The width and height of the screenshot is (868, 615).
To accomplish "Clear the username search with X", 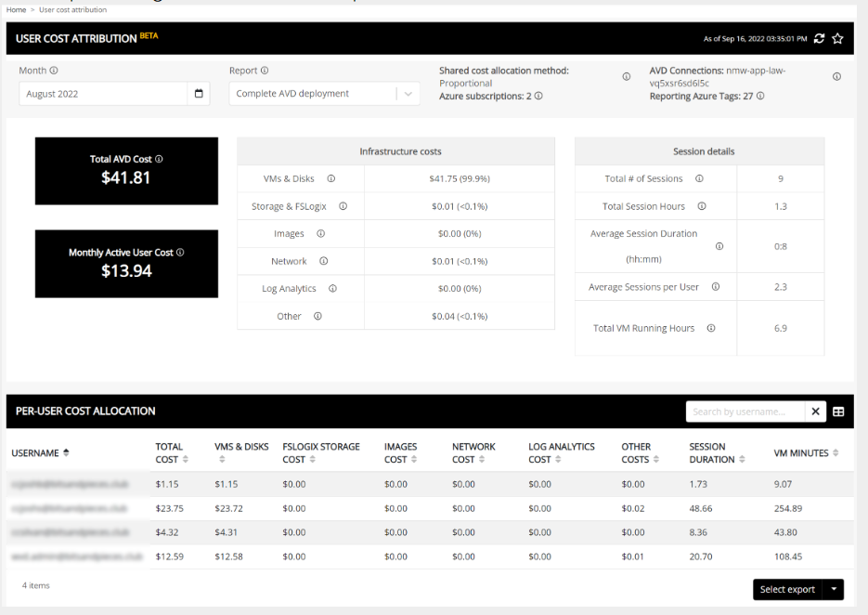I will tap(814, 412).
